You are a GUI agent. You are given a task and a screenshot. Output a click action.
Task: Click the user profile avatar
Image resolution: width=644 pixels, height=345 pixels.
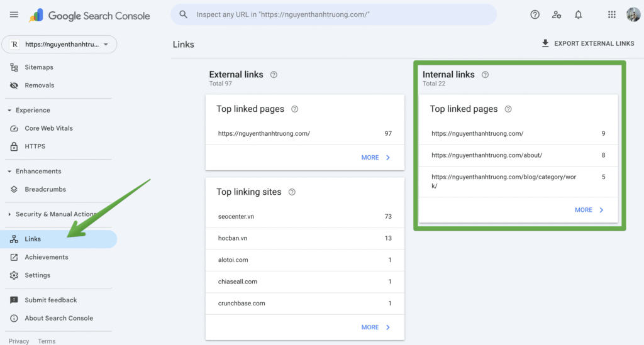(633, 14)
